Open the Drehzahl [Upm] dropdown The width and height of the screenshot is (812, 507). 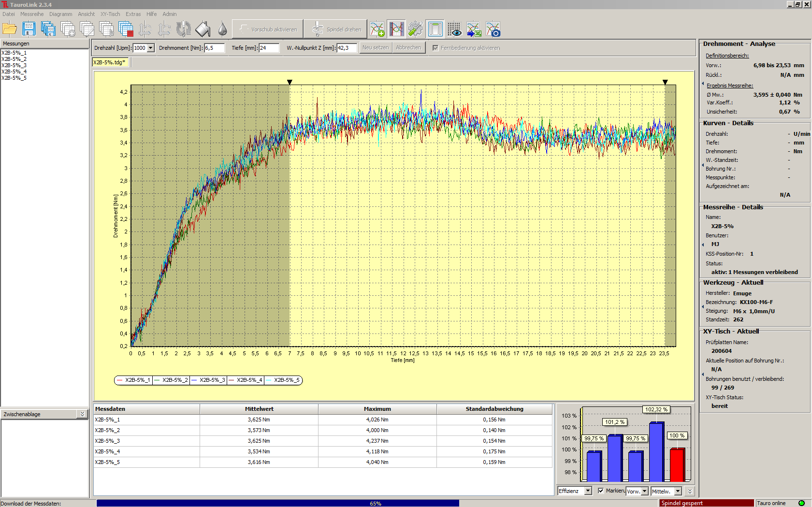click(x=151, y=48)
